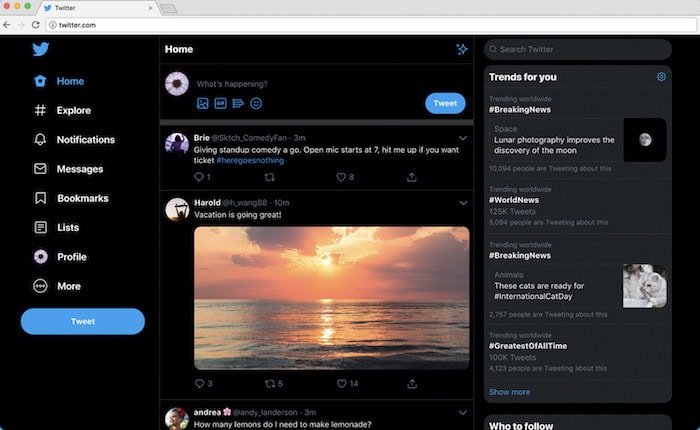The width and height of the screenshot is (700, 430).
Task: Expand the options chevron on andrea's tweet
Action: pyautogui.click(x=463, y=413)
